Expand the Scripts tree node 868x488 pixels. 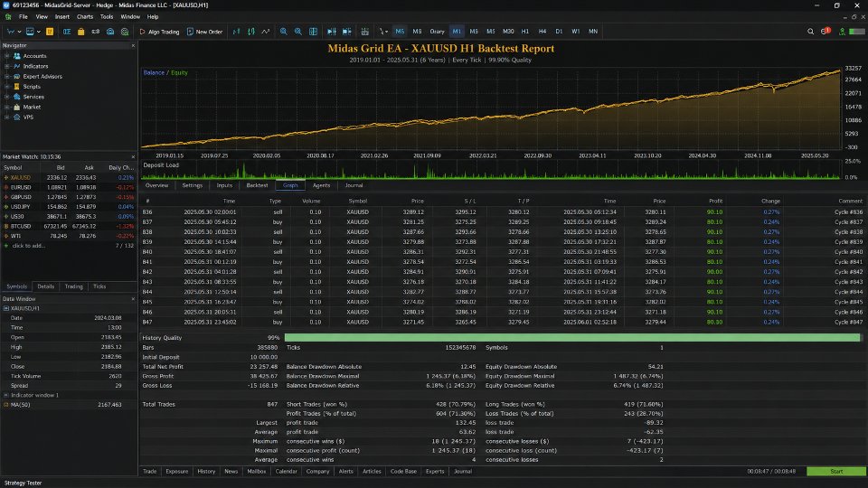point(6,87)
